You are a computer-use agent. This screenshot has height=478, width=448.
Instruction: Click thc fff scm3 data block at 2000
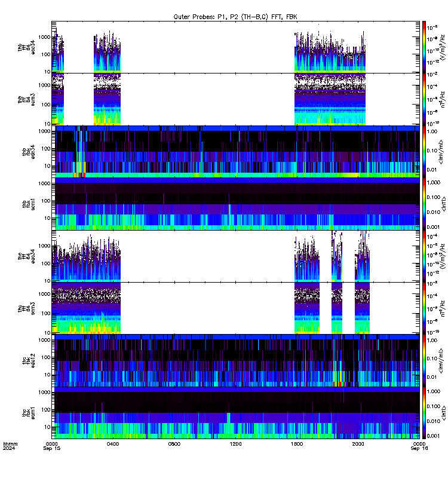tap(363, 308)
